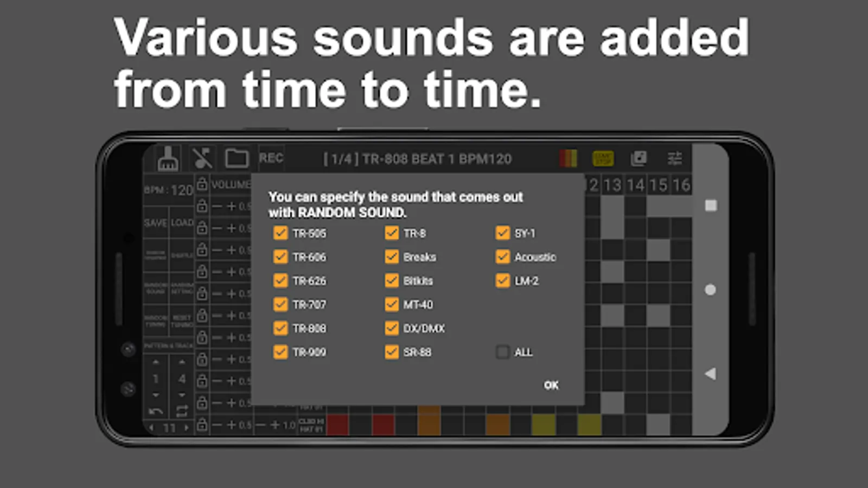Select the step 15 column header

[x=658, y=185]
